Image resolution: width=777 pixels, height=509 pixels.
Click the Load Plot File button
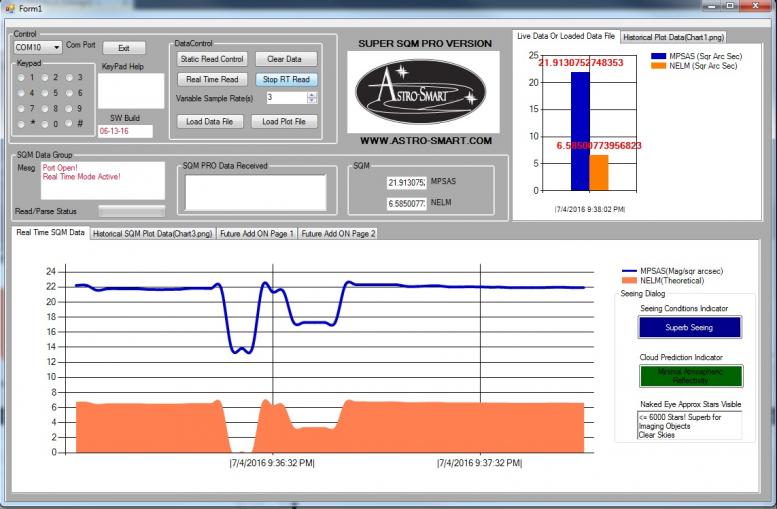click(284, 121)
